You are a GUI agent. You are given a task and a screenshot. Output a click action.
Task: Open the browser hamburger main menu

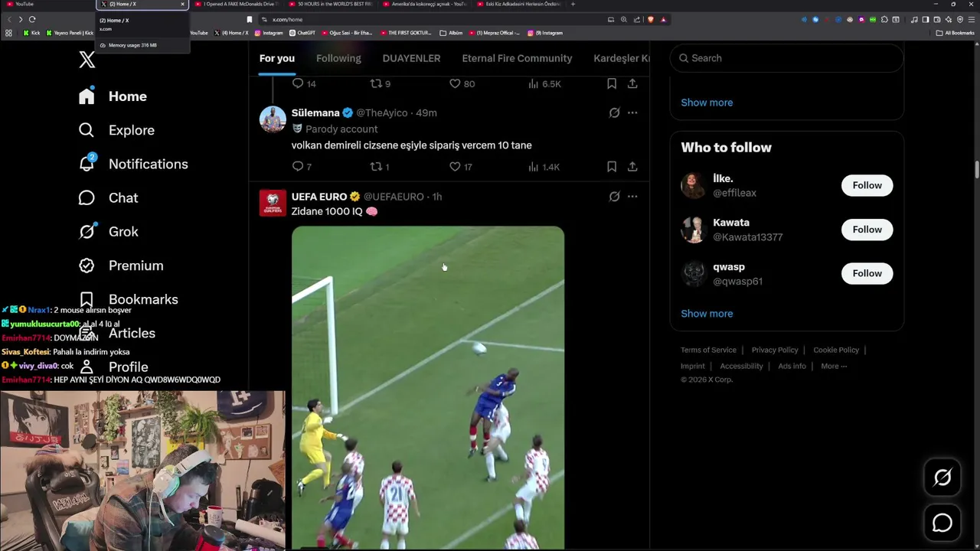click(x=971, y=19)
